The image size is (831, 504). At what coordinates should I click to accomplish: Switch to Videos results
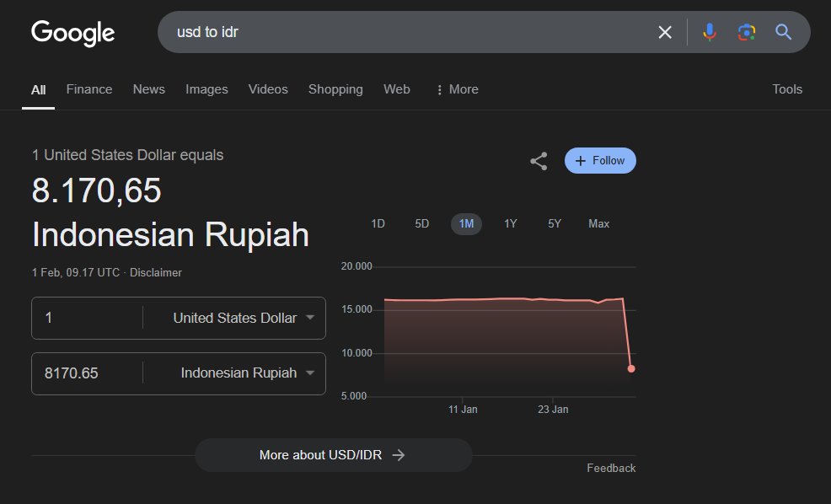point(268,89)
